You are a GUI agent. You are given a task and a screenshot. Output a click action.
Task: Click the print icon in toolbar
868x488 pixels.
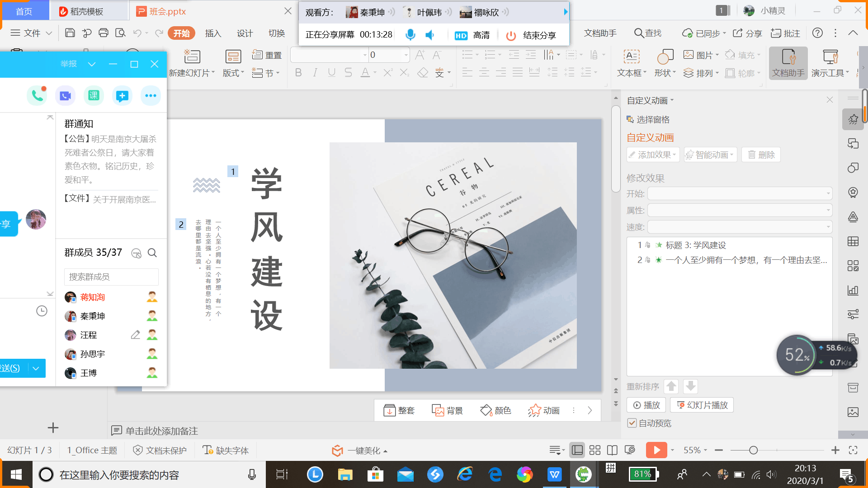click(x=104, y=33)
